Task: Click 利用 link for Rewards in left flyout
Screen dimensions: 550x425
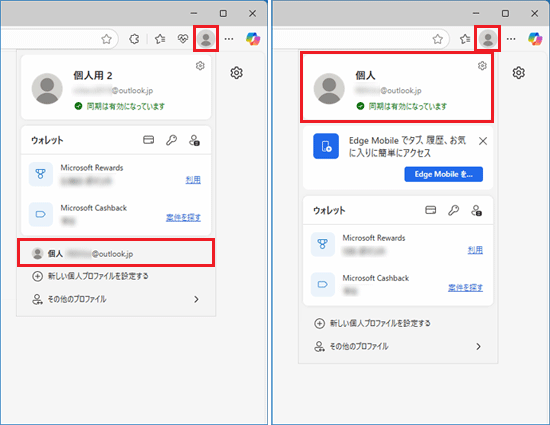Action: [193, 180]
